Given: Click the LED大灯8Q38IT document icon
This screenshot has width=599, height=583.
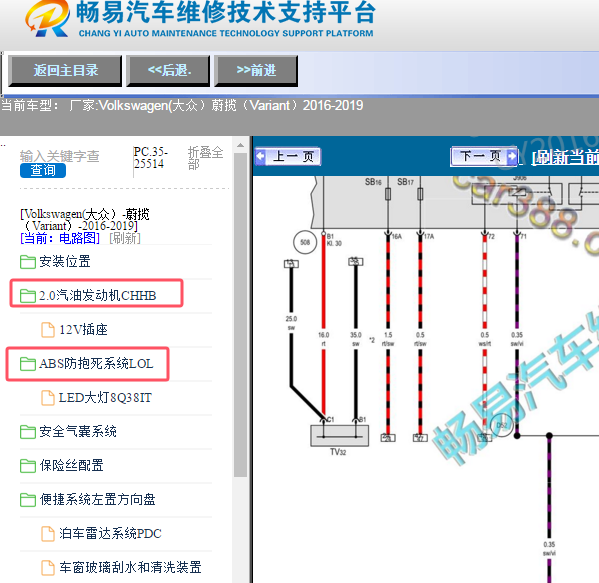Looking at the screenshot, I should 48,398.
